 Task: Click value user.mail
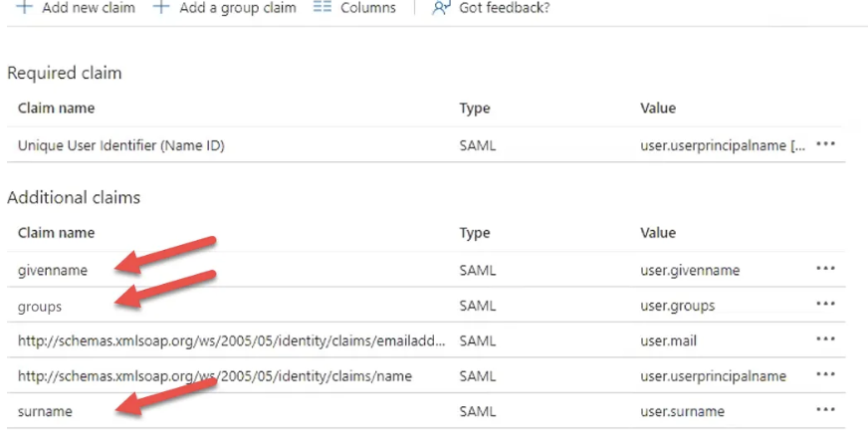coord(669,340)
